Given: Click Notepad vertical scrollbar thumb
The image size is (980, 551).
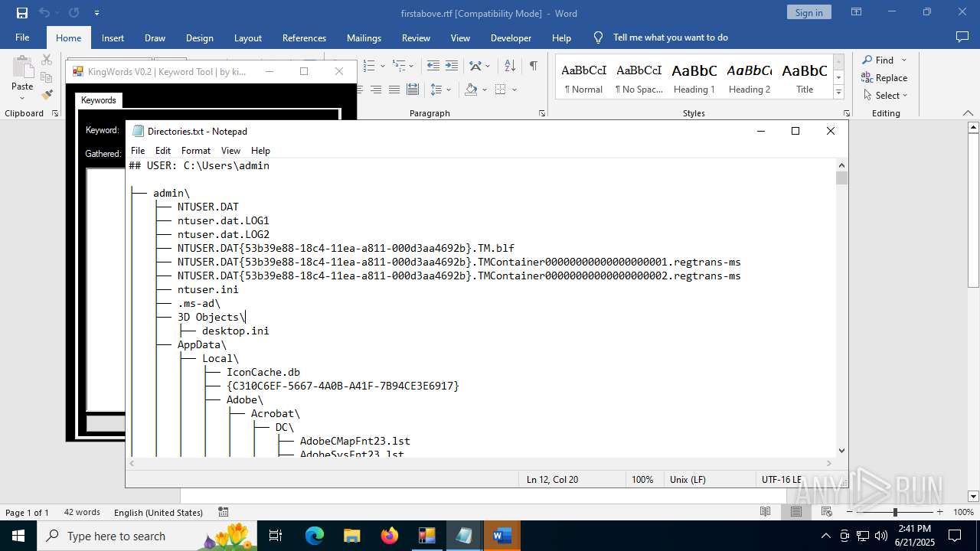Looking at the screenshot, I should pyautogui.click(x=842, y=178).
